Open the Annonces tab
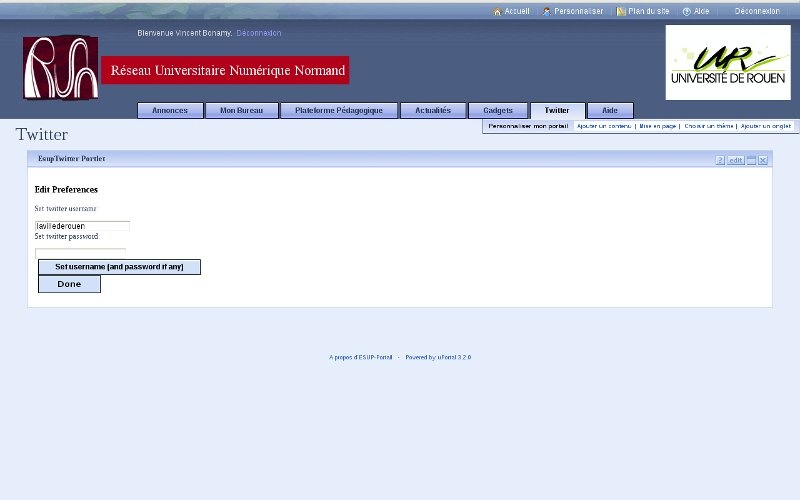The width and height of the screenshot is (800, 500). click(x=170, y=111)
